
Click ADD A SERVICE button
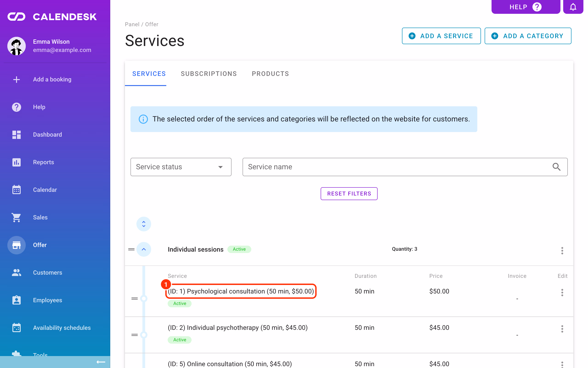[x=441, y=36]
